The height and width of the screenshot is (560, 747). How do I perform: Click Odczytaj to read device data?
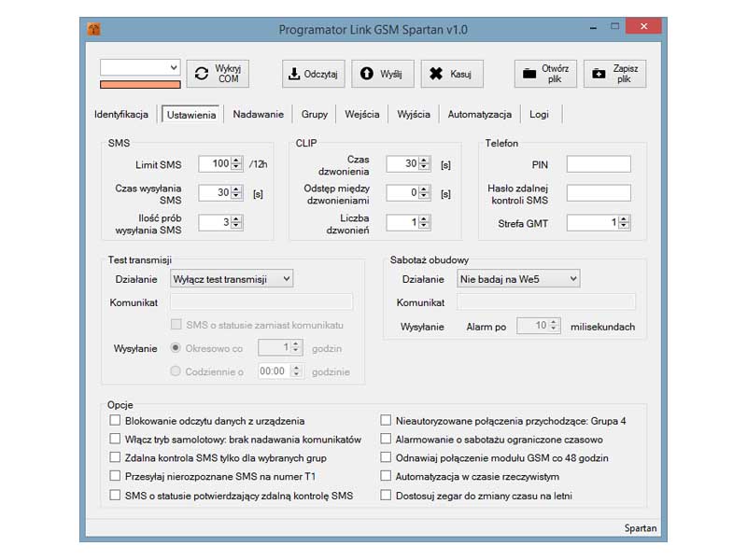tap(314, 74)
